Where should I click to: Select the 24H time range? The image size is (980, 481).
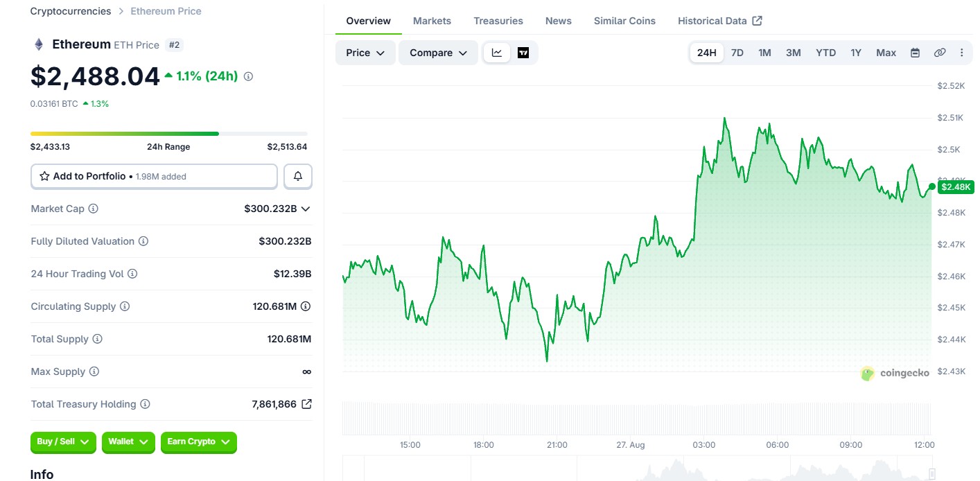pos(707,53)
